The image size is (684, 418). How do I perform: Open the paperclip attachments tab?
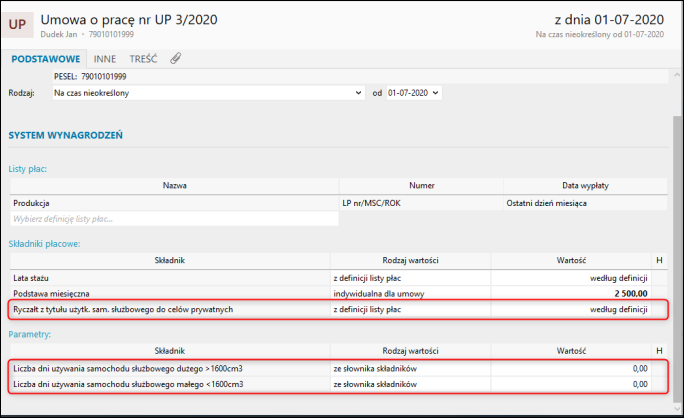pos(175,58)
